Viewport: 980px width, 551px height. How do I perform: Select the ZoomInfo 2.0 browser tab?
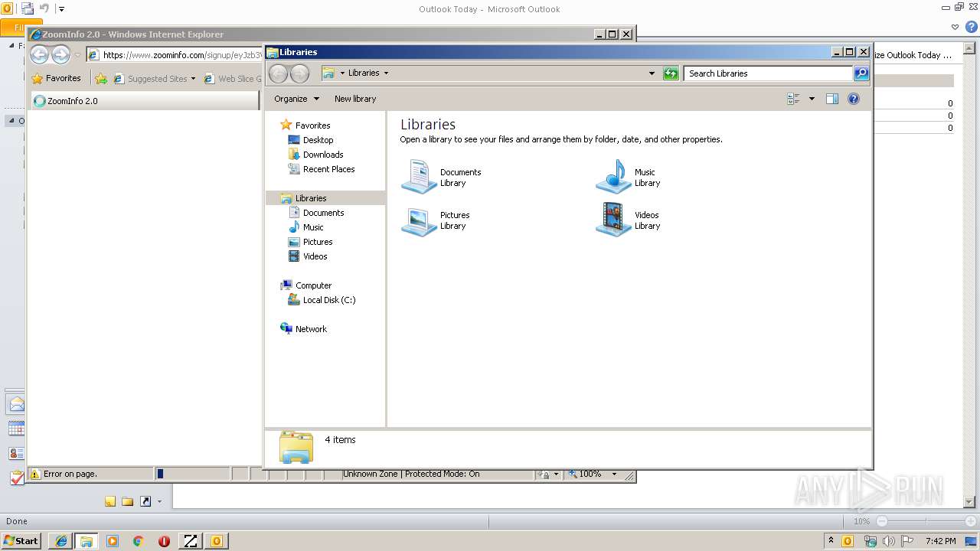coord(145,101)
